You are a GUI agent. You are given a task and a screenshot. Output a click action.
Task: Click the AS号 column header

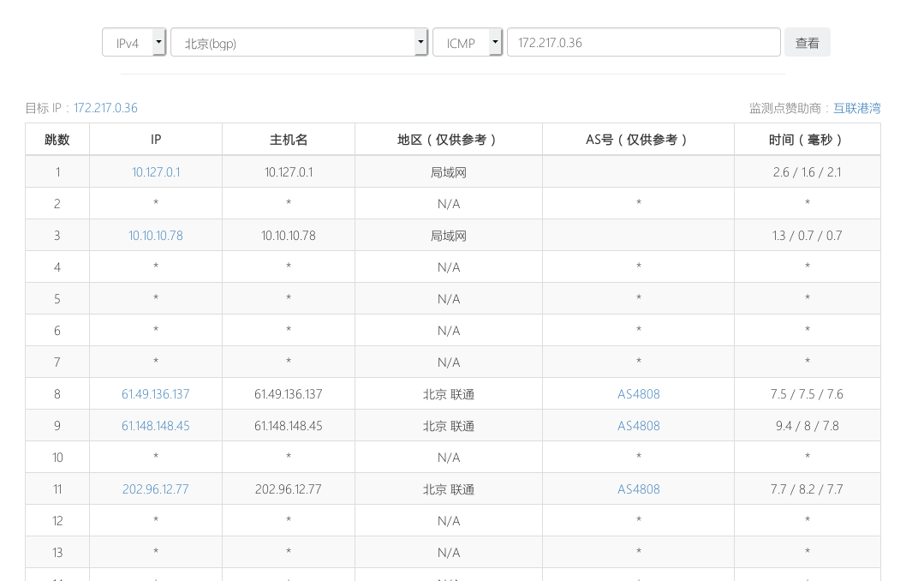pyautogui.click(x=638, y=140)
